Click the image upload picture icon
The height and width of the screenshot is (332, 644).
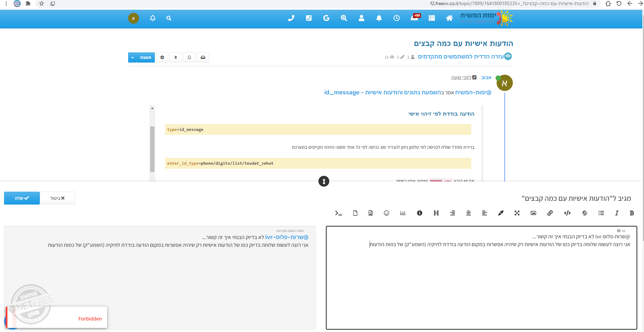pyautogui.click(x=533, y=213)
